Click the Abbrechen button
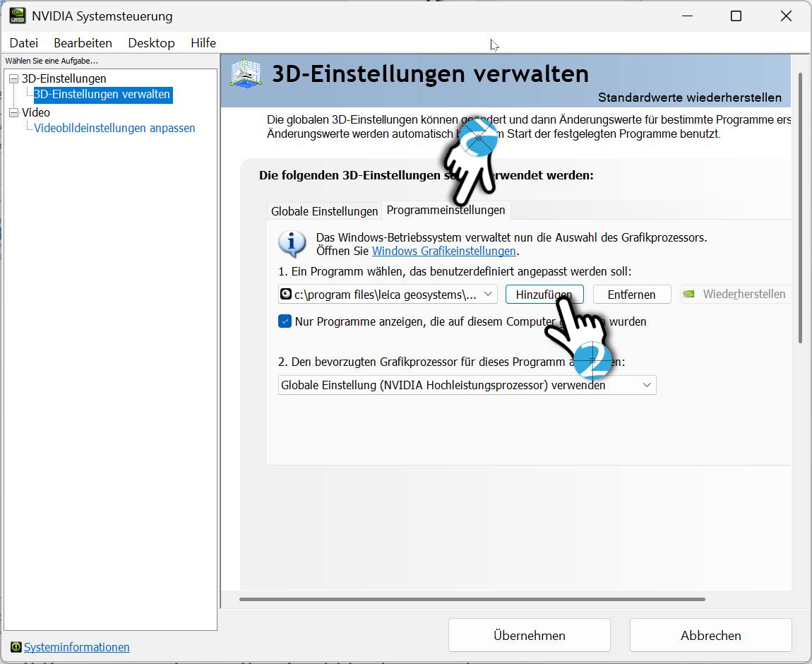The height and width of the screenshot is (664, 812). 710,635
